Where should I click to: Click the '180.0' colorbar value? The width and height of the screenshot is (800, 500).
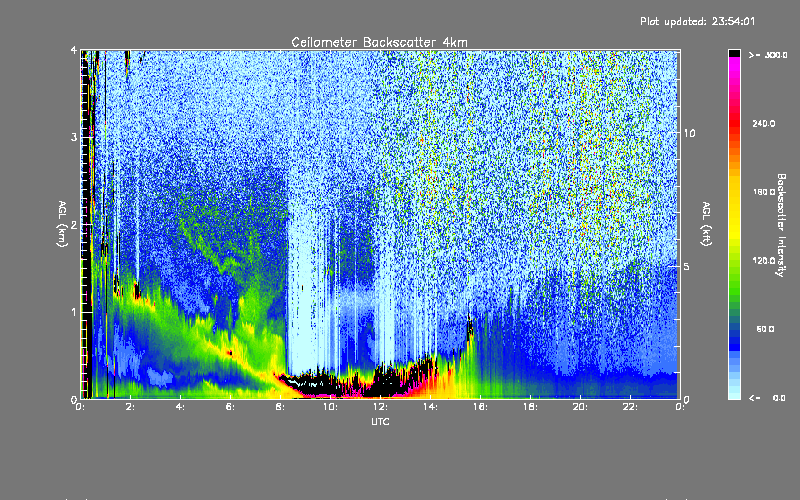[x=764, y=192]
